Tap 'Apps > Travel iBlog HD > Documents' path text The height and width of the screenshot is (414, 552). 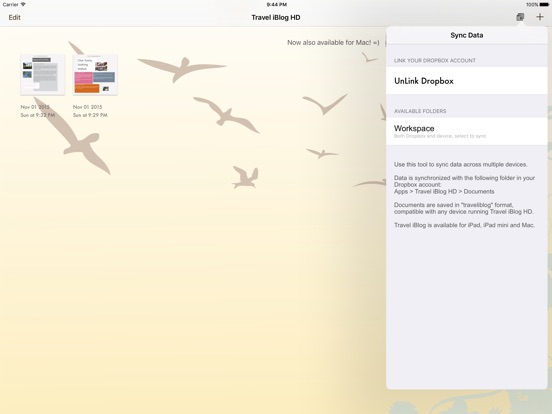pyautogui.click(x=444, y=192)
